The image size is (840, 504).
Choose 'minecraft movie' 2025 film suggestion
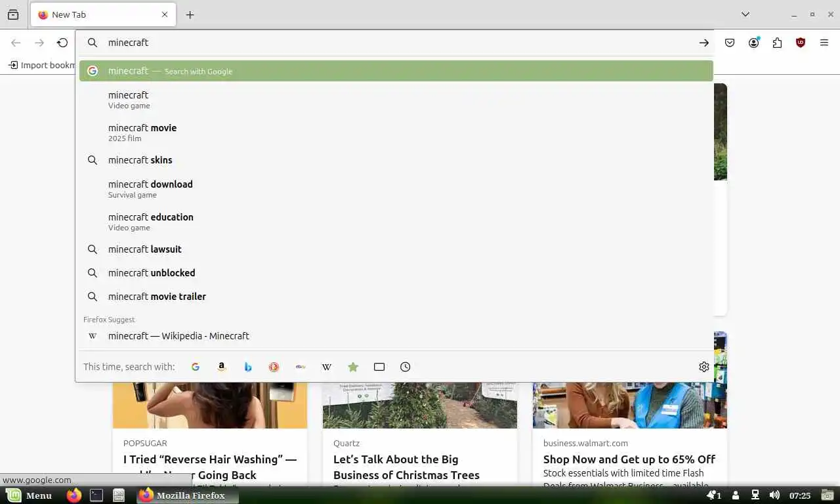click(x=396, y=133)
